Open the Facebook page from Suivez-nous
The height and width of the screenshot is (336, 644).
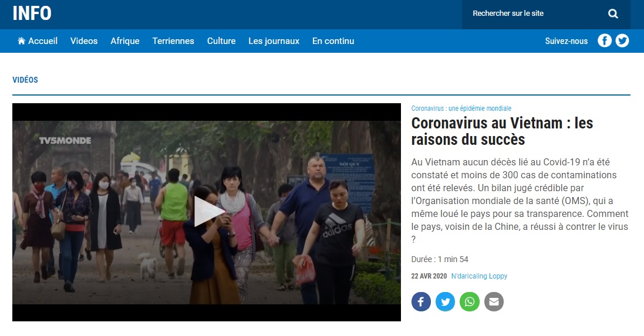(x=604, y=40)
